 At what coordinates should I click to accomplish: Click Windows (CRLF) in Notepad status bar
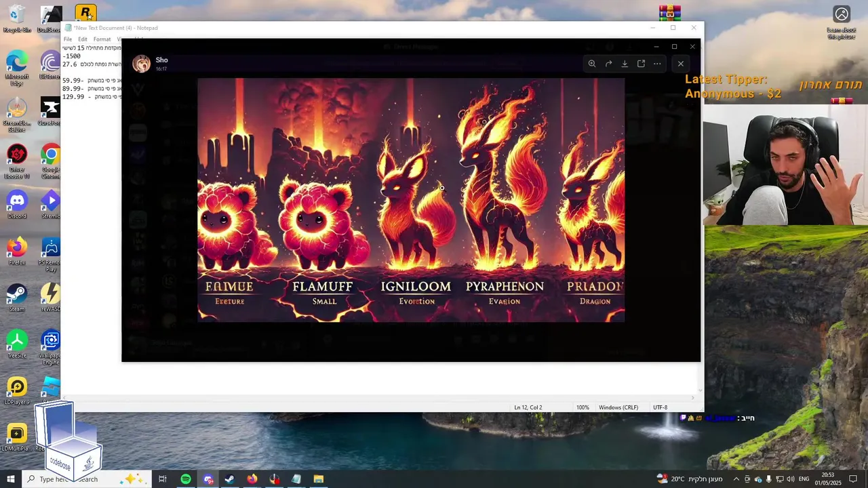click(618, 407)
